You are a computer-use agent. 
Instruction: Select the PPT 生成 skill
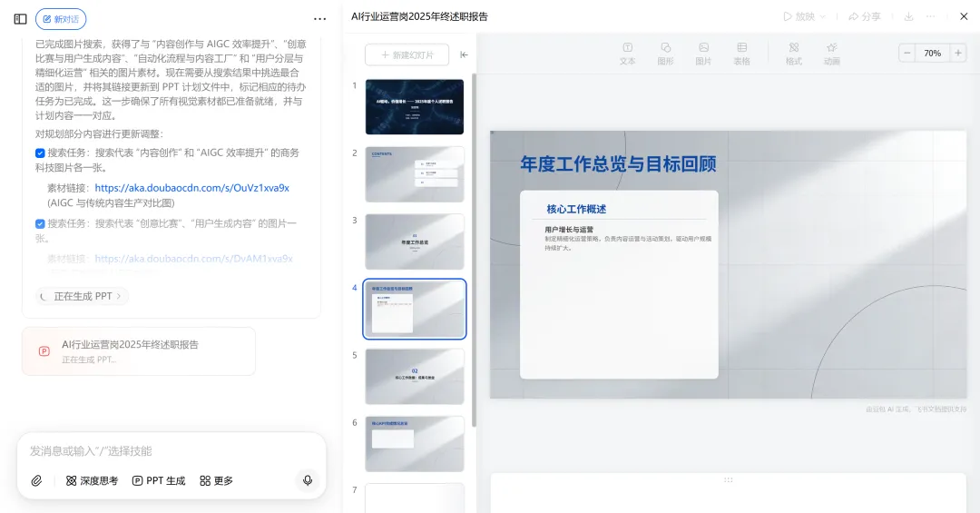[159, 480]
